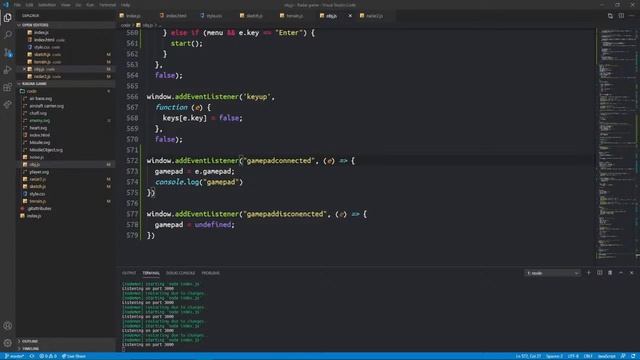Click errors and warnings count in status bar
640x360 pixels.
48,356
